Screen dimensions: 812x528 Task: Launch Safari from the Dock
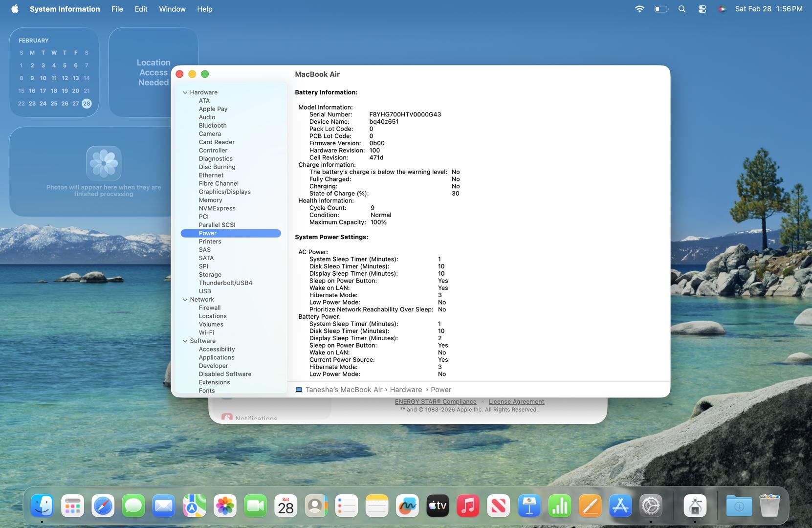[103, 506]
